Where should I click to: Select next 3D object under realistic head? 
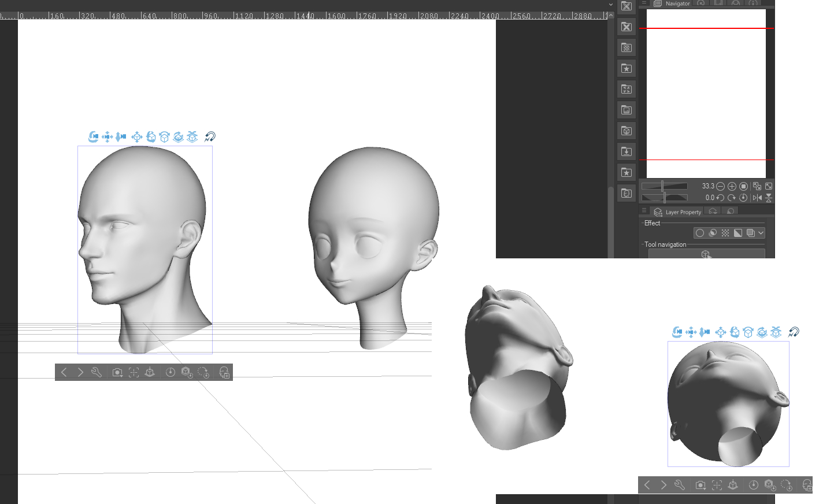point(80,372)
